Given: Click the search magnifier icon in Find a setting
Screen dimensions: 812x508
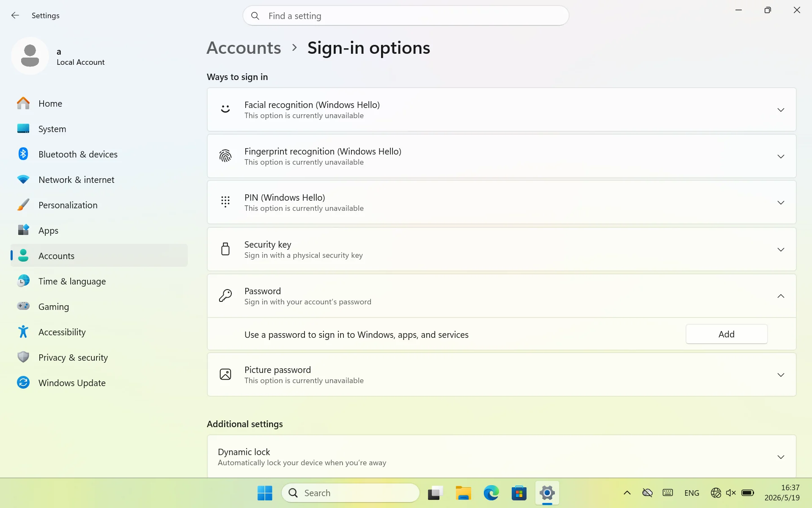Looking at the screenshot, I should pyautogui.click(x=255, y=16).
